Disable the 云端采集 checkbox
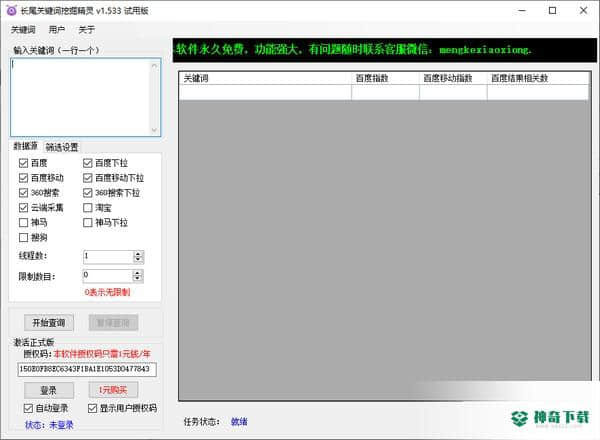600x440 pixels. [x=23, y=208]
